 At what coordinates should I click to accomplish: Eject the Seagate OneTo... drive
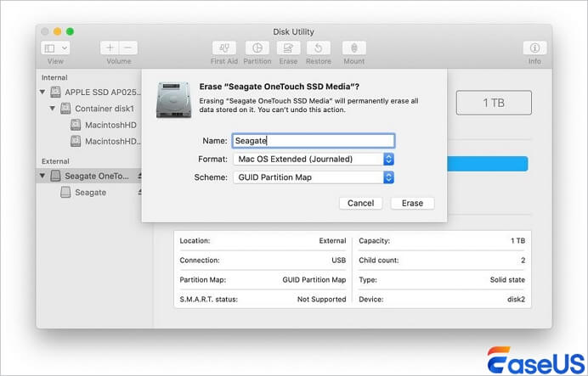(139, 176)
